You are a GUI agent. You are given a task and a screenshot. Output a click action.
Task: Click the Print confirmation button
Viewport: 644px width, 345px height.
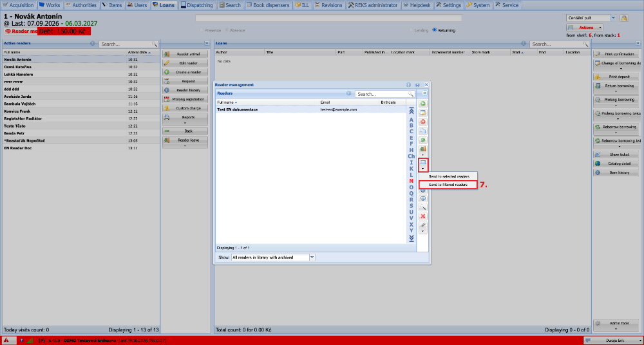616,54
